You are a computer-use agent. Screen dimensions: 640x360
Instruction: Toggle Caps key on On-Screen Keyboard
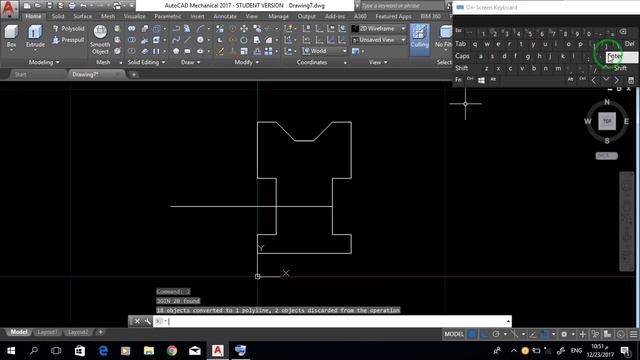pyautogui.click(x=462, y=56)
